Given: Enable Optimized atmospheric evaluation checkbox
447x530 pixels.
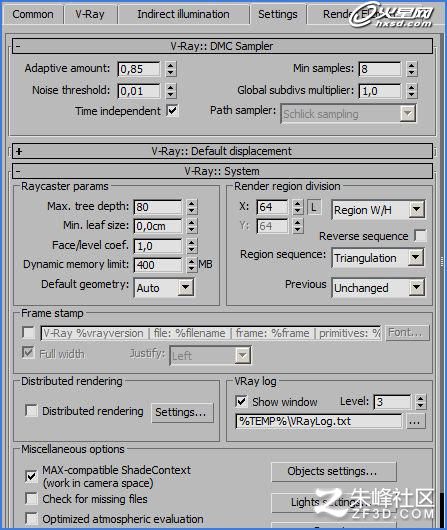Looking at the screenshot, I should 31,518.
